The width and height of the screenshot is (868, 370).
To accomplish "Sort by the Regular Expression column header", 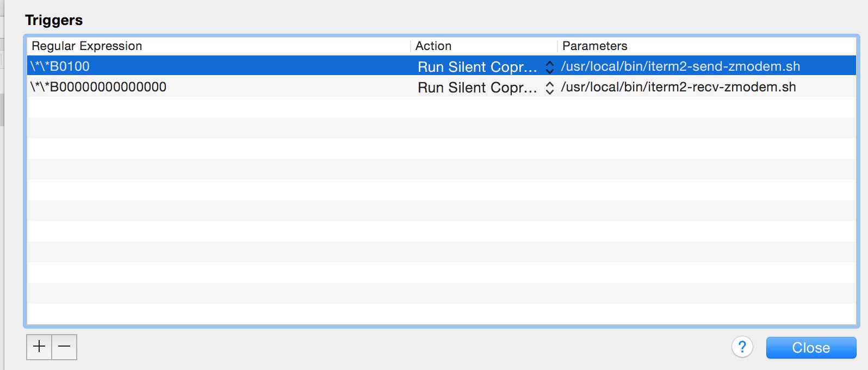I will click(87, 46).
